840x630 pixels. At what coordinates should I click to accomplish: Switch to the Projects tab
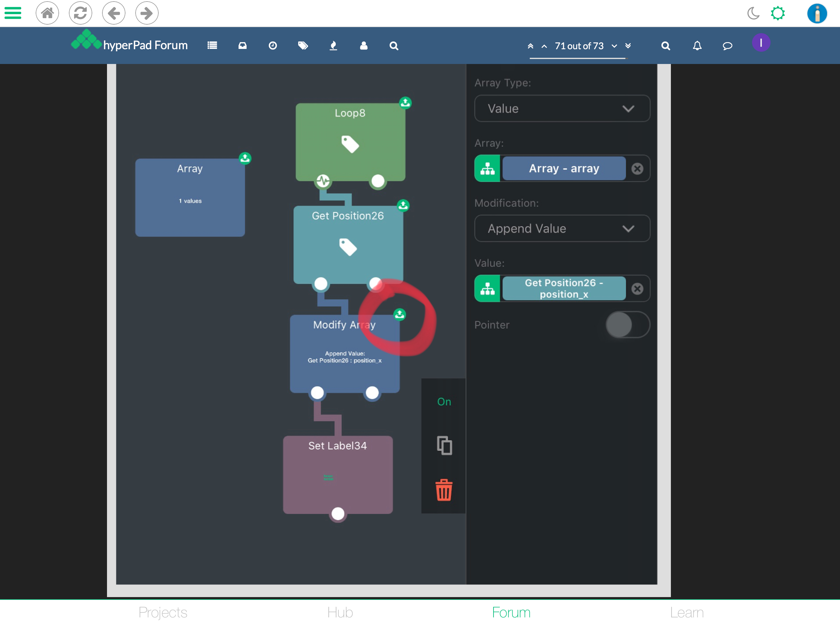click(x=163, y=612)
